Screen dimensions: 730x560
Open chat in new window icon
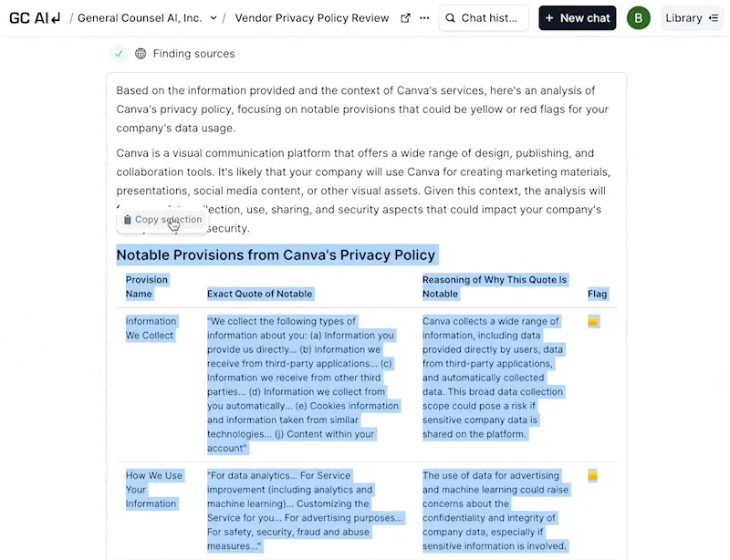pos(405,18)
